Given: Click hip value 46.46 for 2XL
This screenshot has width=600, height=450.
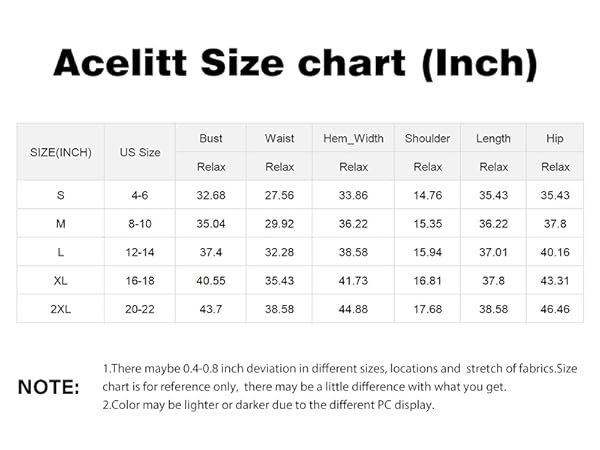Looking at the screenshot, I should (555, 309).
